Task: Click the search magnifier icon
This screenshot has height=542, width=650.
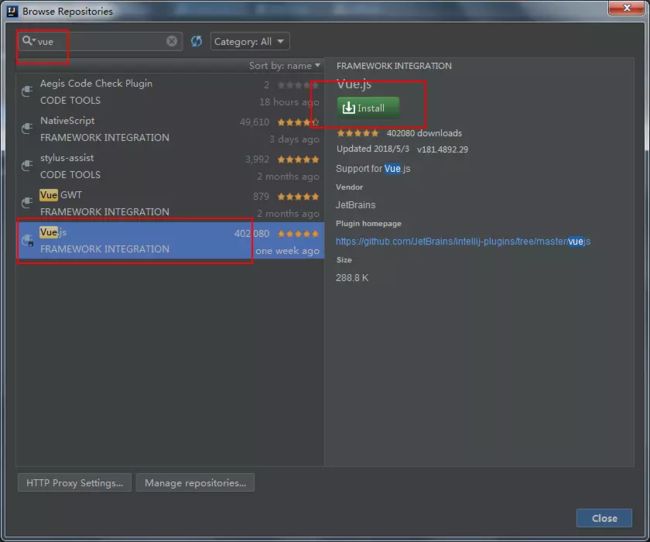Action: click(28, 41)
